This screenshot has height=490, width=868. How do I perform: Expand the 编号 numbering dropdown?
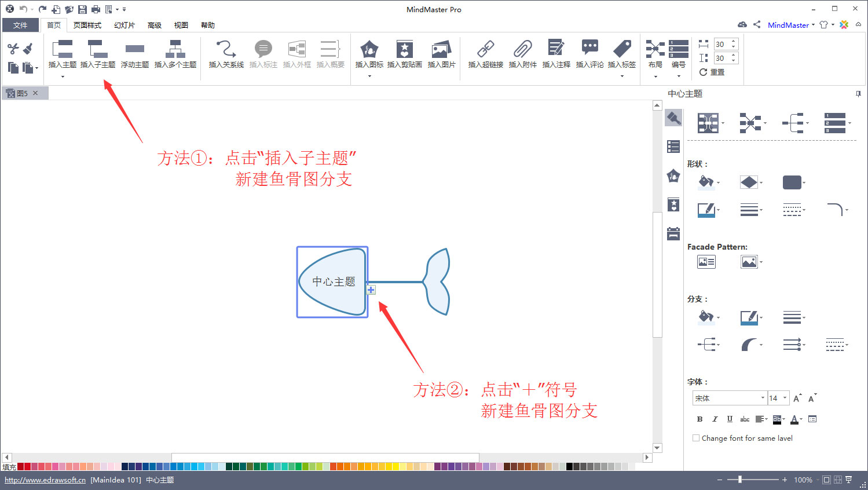click(x=679, y=76)
